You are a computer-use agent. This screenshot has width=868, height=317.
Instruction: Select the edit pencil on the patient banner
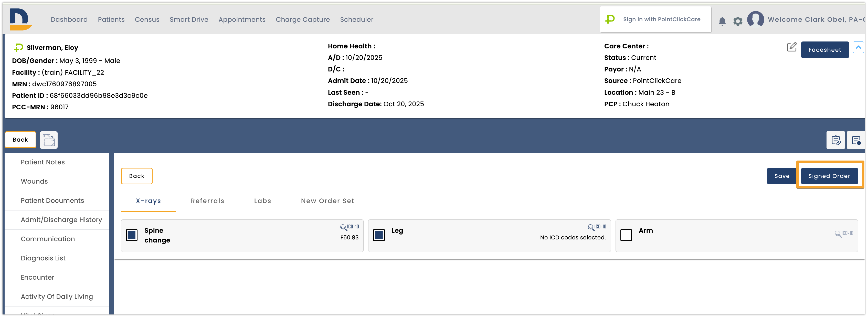coord(791,48)
